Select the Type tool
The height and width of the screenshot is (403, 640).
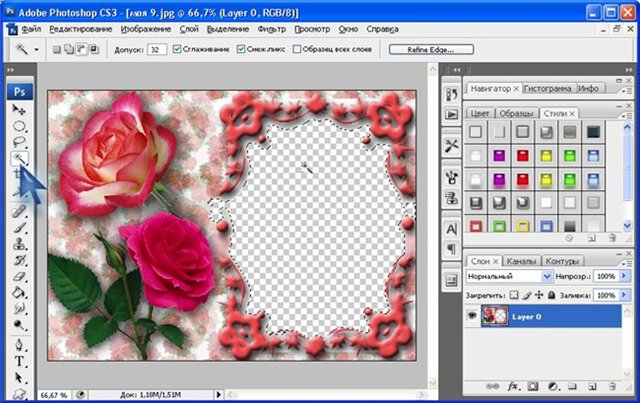point(19,360)
